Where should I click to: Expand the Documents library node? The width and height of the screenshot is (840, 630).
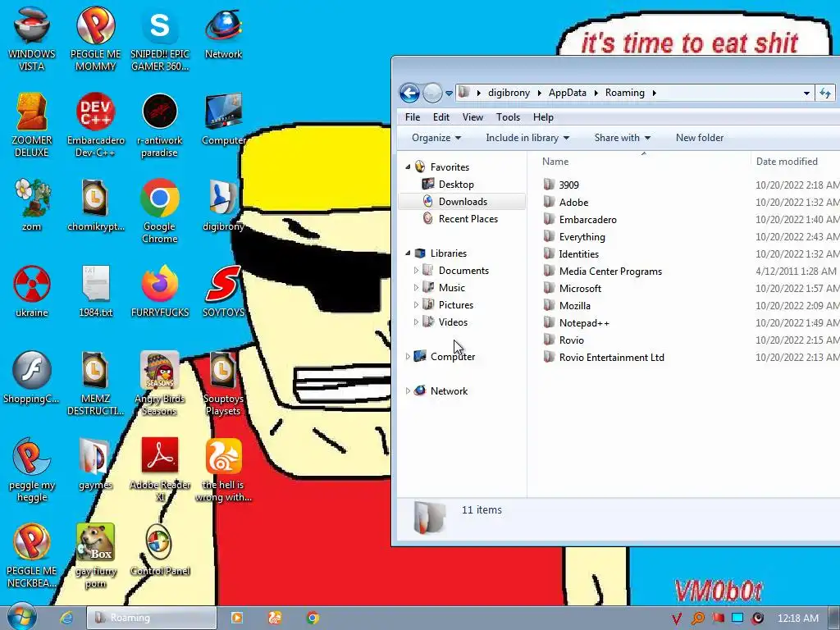click(x=416, y=271)
